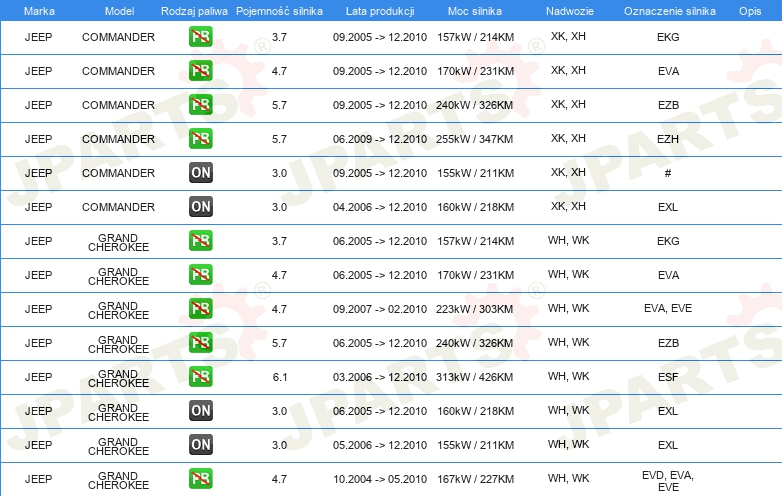Click the Model column header

tap(119, 11)
